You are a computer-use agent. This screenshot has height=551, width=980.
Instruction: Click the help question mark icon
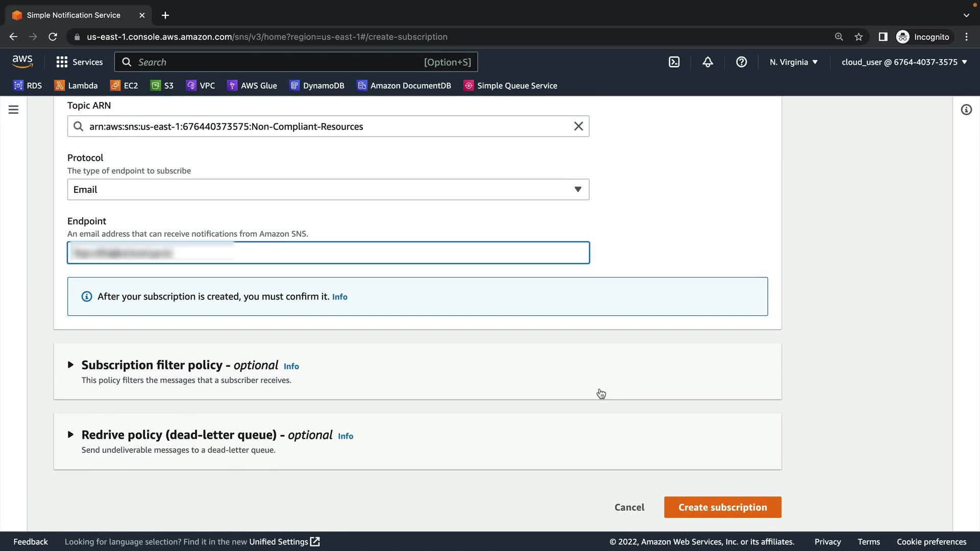tap(741, 62)
